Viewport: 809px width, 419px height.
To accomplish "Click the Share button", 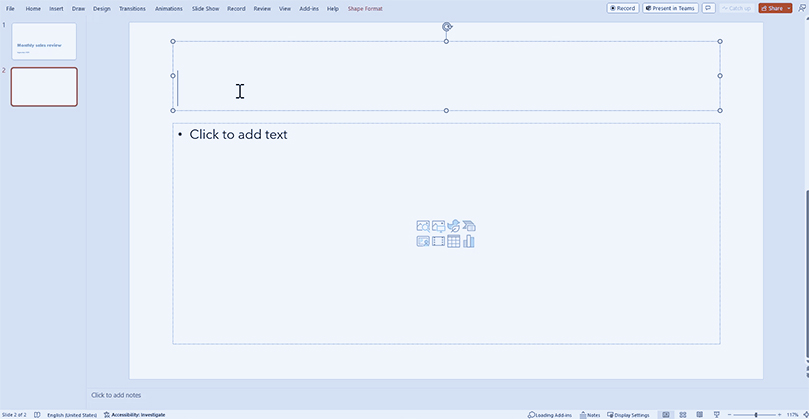I will pos(772,8).
